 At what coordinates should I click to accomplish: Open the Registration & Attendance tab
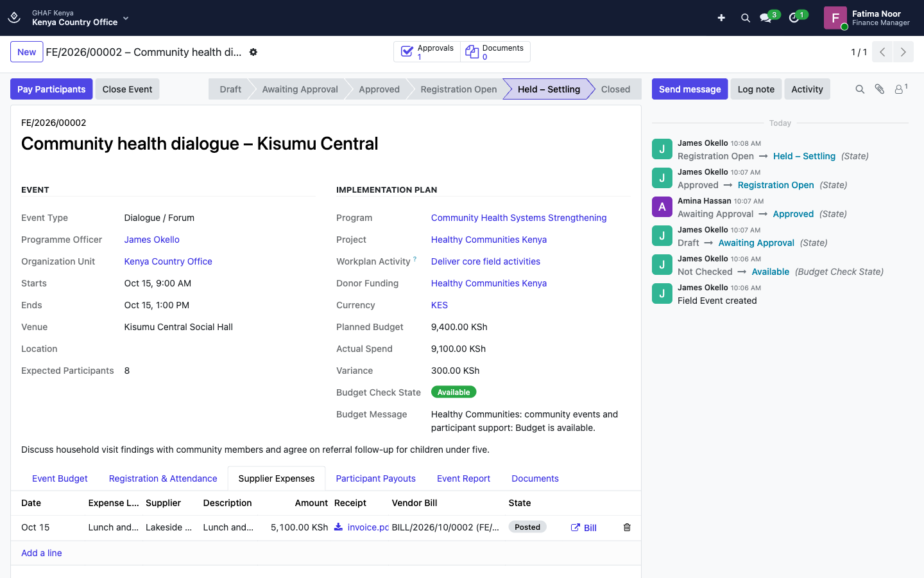pyautogui.click(x=163, y=478)
